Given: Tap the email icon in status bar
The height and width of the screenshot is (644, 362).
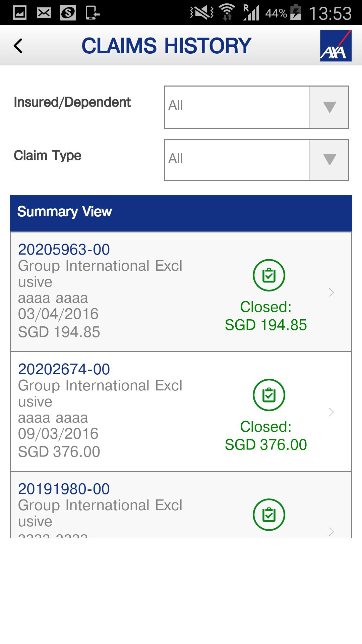Looking at the screenshot, I should tap(44, 13).
